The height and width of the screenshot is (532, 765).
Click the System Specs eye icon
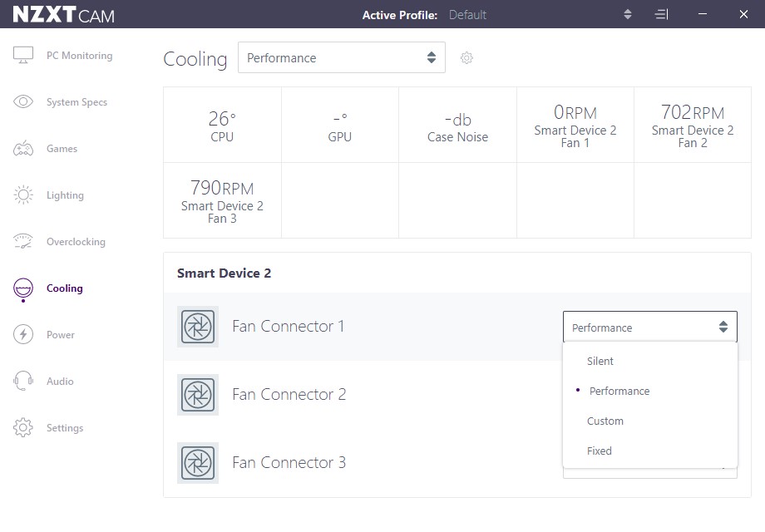(x=23, y=101)
